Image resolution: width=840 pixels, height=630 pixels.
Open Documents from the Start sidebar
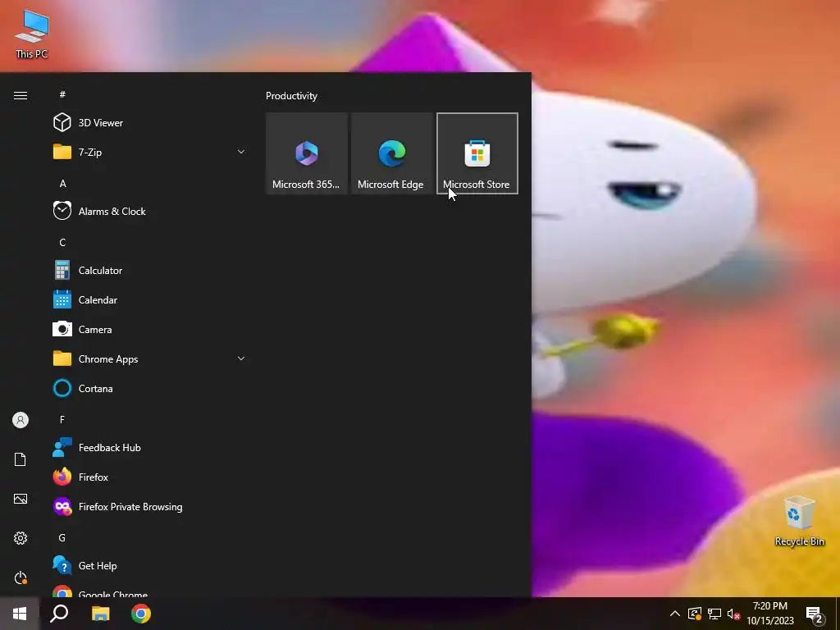point(21,459)
